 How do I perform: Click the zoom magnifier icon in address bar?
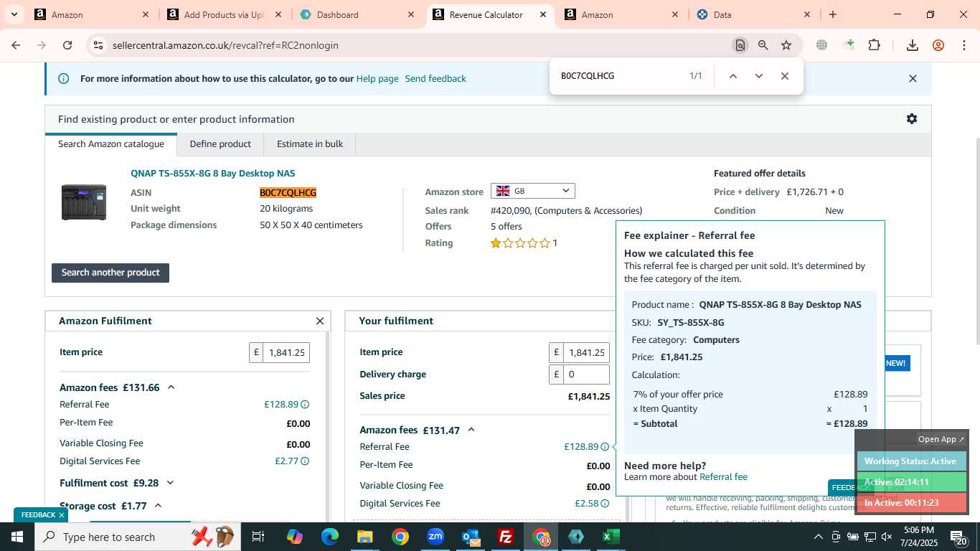pos(763,45)
